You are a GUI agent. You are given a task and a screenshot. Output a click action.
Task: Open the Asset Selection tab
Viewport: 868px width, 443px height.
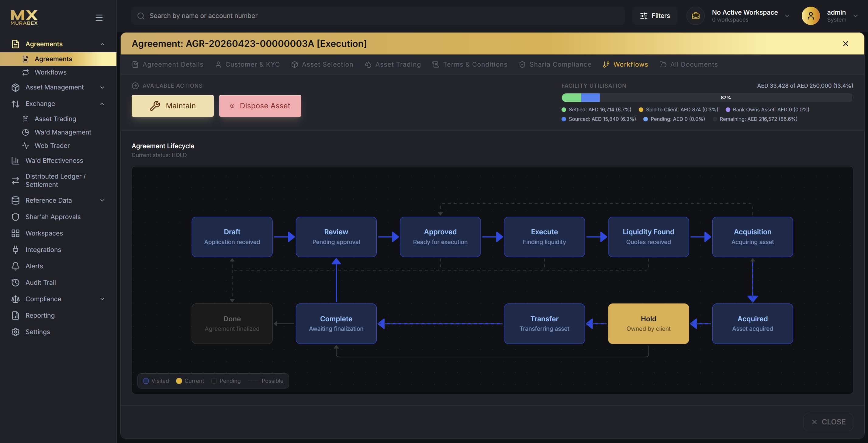pos(322,65)
